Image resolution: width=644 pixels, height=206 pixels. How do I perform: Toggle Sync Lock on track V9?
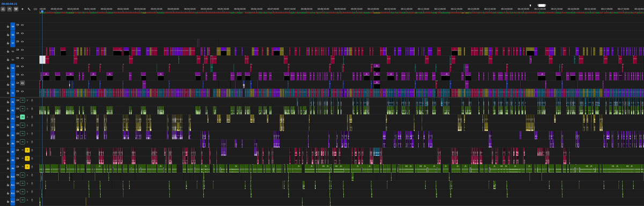click(17, 26)
